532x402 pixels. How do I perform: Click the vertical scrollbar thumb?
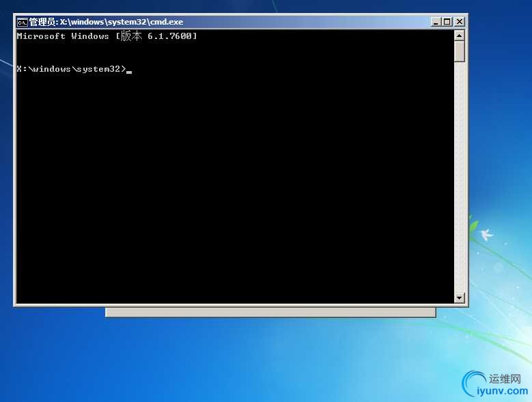point(460,51)
